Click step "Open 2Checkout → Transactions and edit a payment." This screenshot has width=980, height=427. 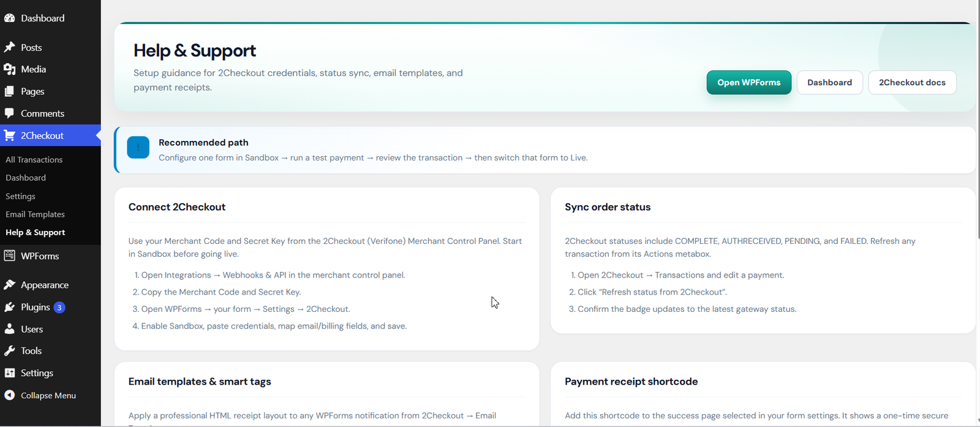[681, 275]
